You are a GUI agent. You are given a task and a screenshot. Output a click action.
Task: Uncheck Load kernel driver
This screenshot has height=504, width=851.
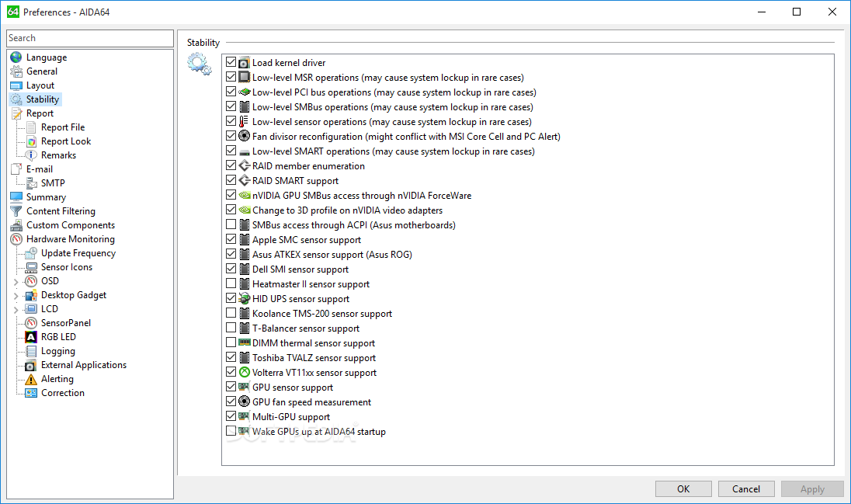[231, 62]
